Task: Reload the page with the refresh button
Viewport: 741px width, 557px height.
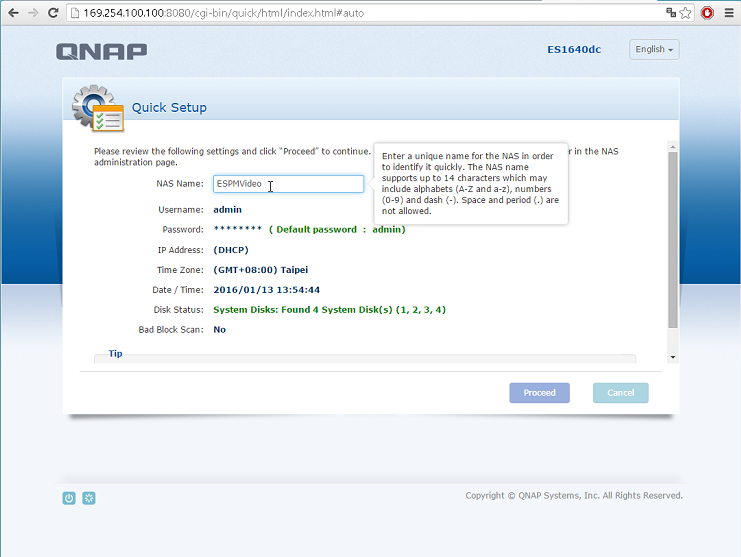Action: pos(54,13)
